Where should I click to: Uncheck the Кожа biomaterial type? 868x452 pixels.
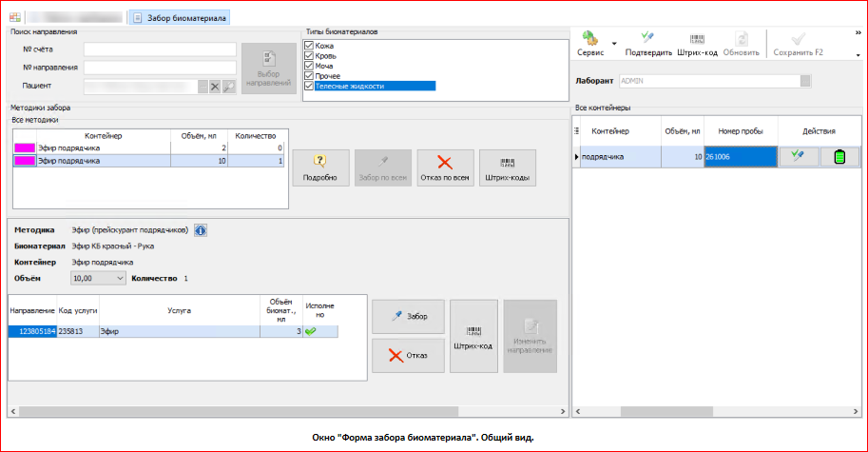[308, 46]
